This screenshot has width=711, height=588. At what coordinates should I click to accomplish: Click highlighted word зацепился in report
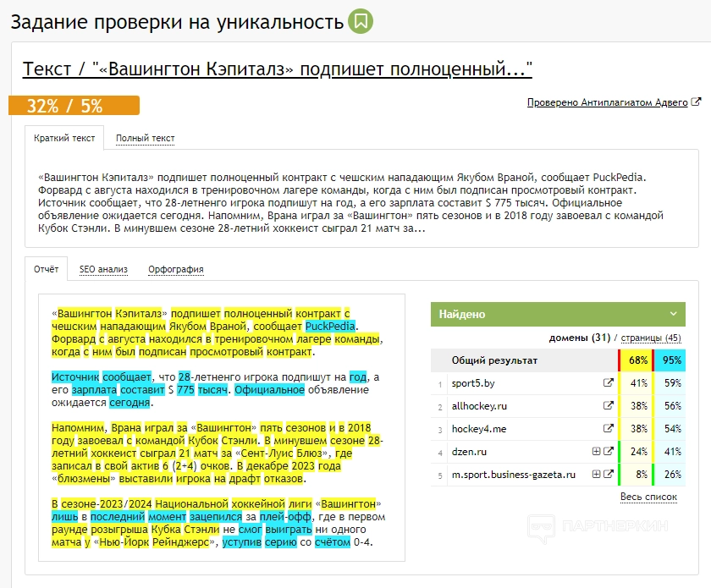(216, 516)
